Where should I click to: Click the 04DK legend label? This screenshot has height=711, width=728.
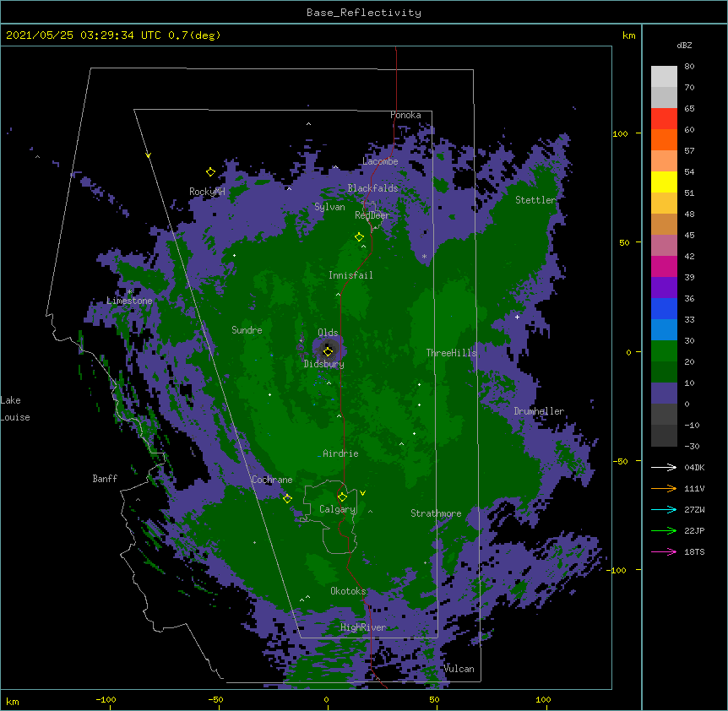point(694,467)
